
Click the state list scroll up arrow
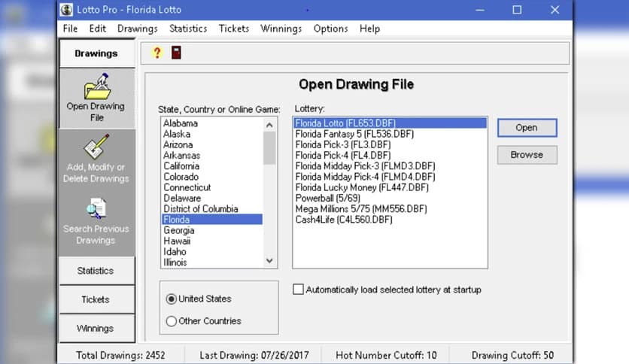[x=269, y=125]
